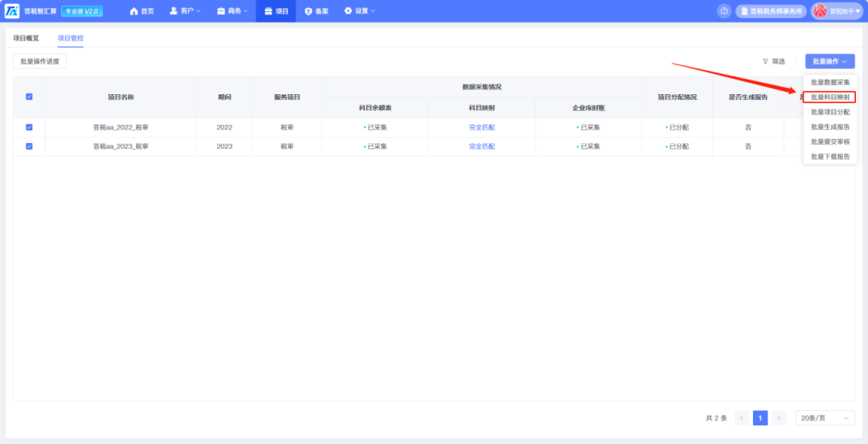The width and height of the screenshot is (868, 444).
Task: Click the 专业版 V2.0 version badge
Action: (x=81, y=11)
